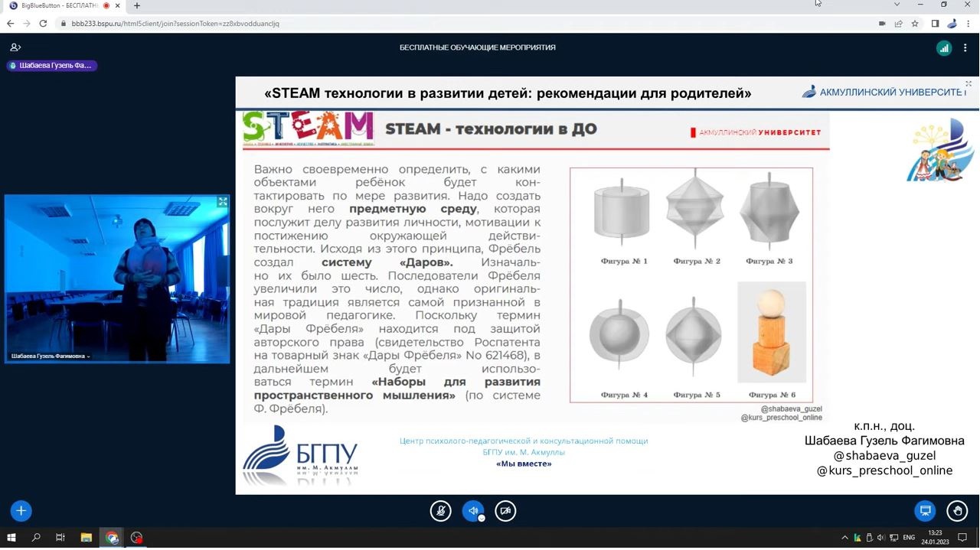Enable webcam sharing

click(505, 511)
